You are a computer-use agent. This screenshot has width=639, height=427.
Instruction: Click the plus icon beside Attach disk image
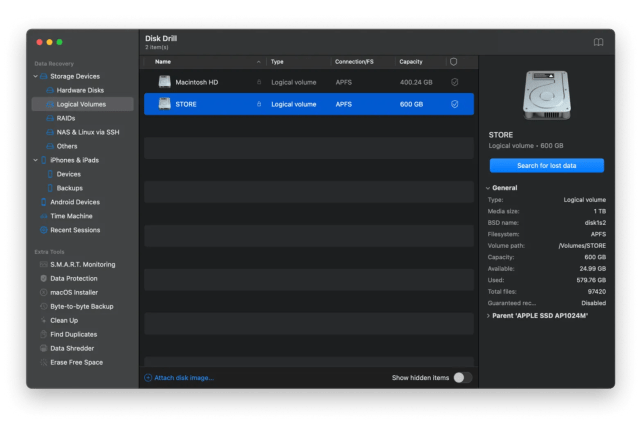coord(148,378)
